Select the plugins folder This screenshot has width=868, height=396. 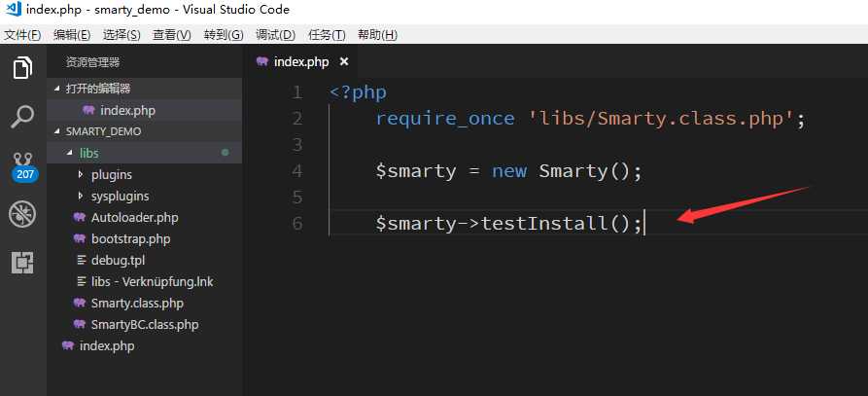point(145,174)
